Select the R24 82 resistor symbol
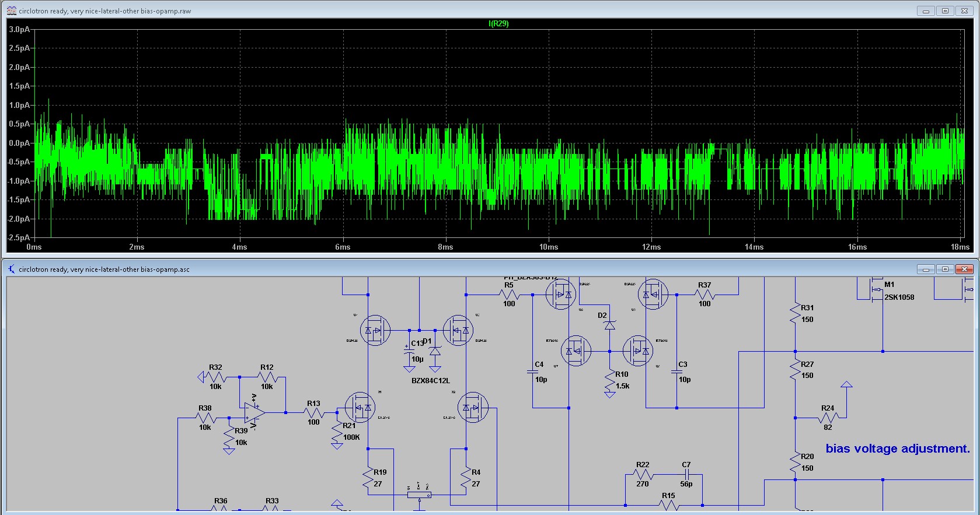980x515 pixels. click(x=828, y=418)
